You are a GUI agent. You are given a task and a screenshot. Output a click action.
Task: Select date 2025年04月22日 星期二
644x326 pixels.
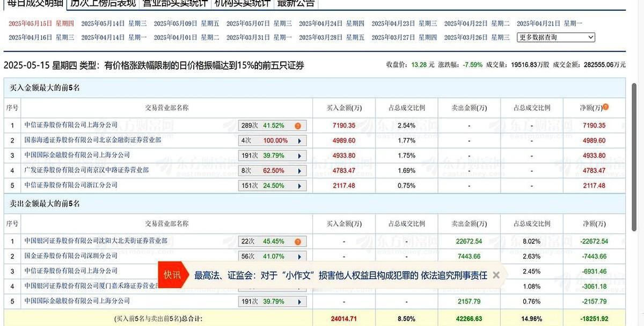477,24
